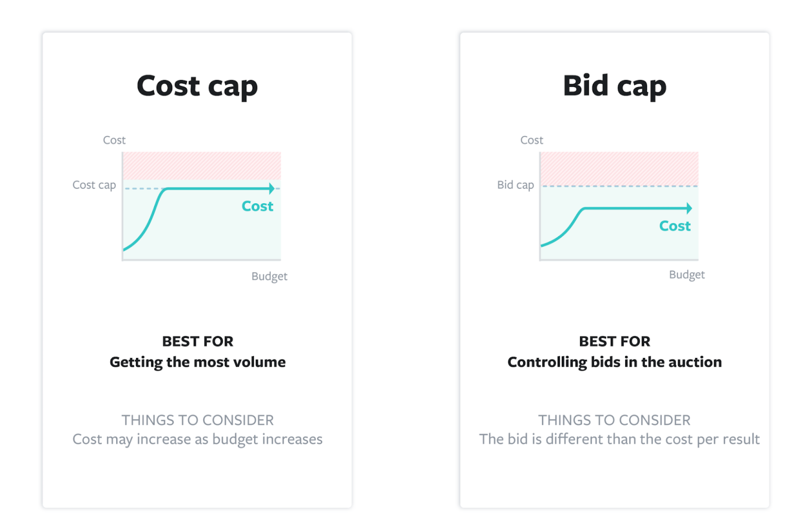Click 'The bid is different than the cost per result'
This screenshot has width=812, height=530.
pyautogui.click(x=619, y=439)
